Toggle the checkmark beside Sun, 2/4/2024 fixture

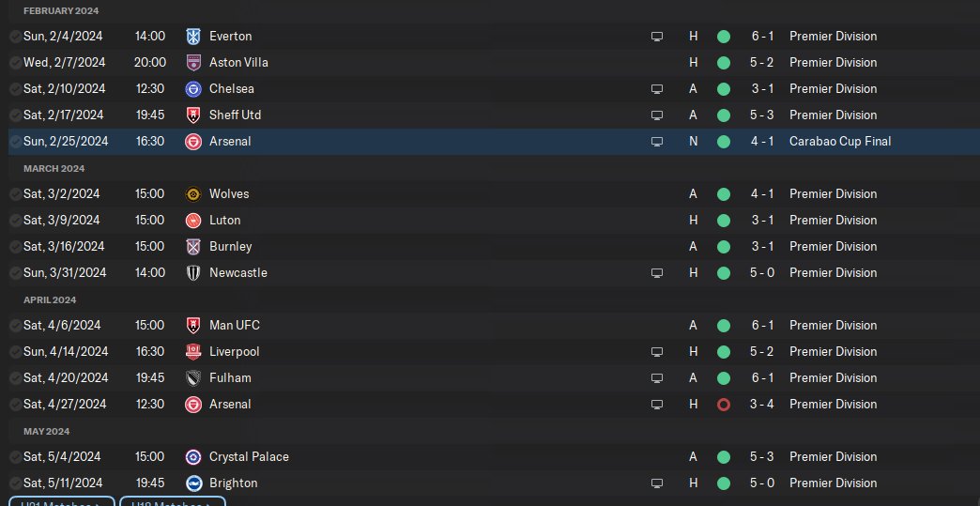15,37
